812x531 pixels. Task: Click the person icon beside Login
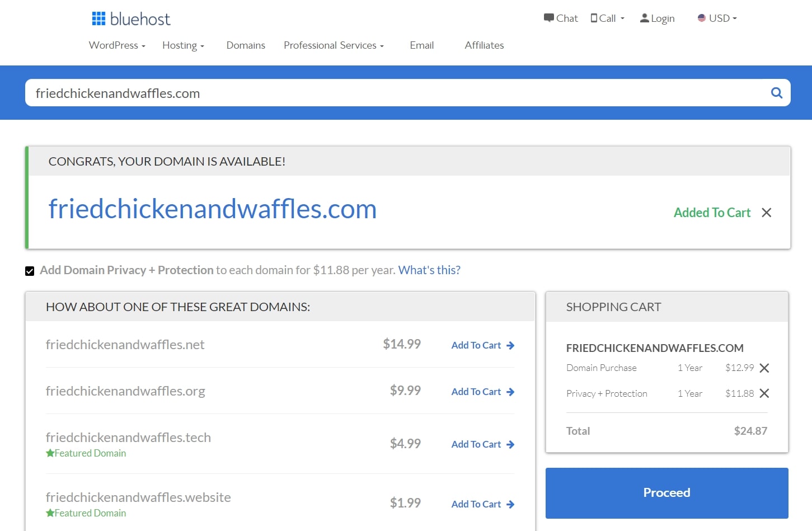pyautogui.click(x=645, y=18)
